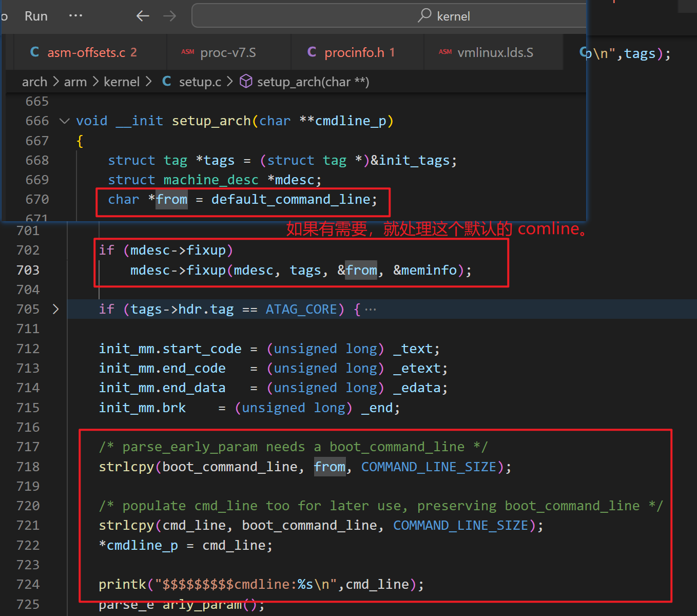This screenshot has height=616, width=697.
Task: Switch to vmlinux.lds.S tab
Action: (494, 52)
